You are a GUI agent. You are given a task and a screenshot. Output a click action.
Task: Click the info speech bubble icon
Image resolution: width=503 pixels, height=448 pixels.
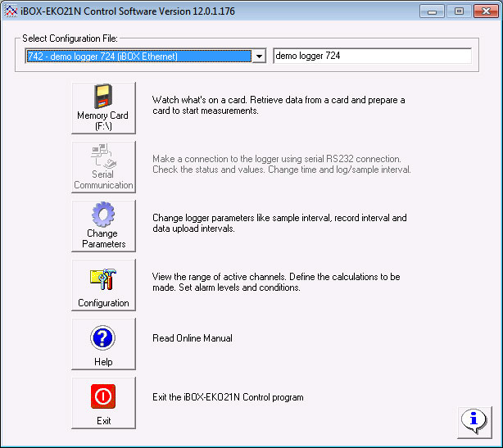click(x=474, y=423)
